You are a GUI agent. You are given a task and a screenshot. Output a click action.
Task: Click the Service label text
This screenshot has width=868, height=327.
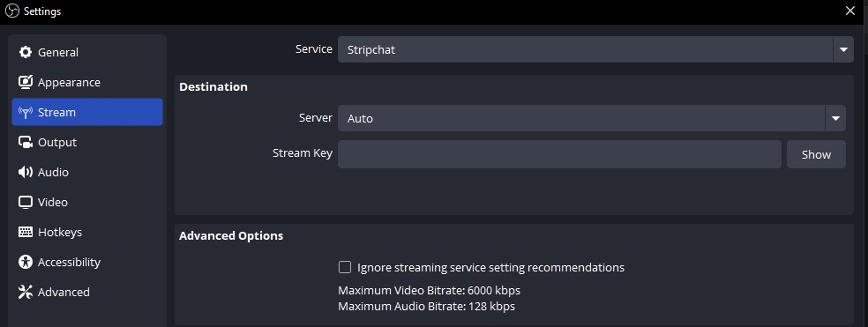click(x=314, y=49)
